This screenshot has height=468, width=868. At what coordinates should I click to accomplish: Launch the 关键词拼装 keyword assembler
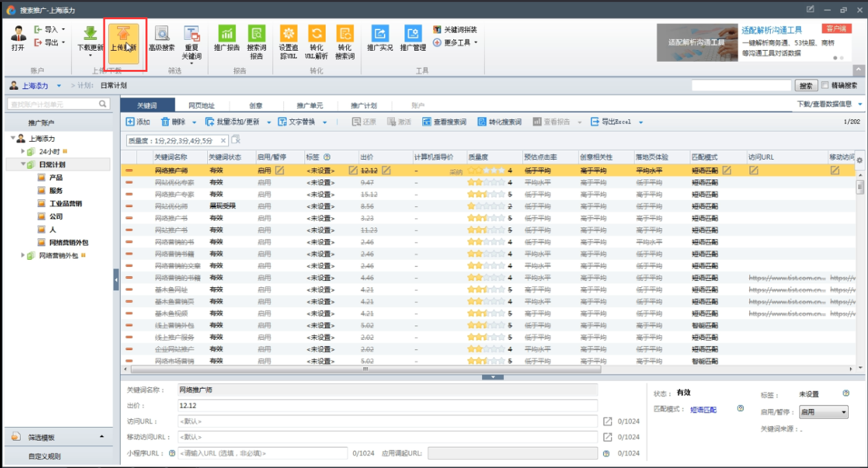click(x=455, y=29)
